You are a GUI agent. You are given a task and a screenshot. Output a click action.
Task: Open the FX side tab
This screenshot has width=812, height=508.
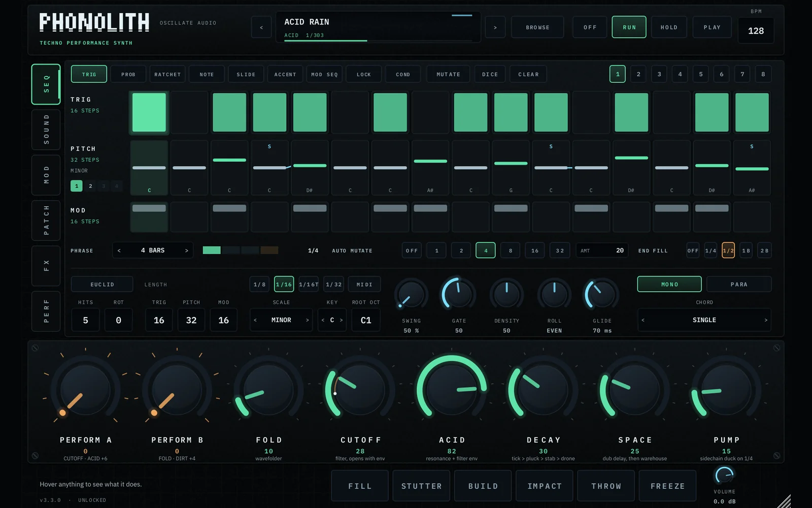[x=46, y=266]
